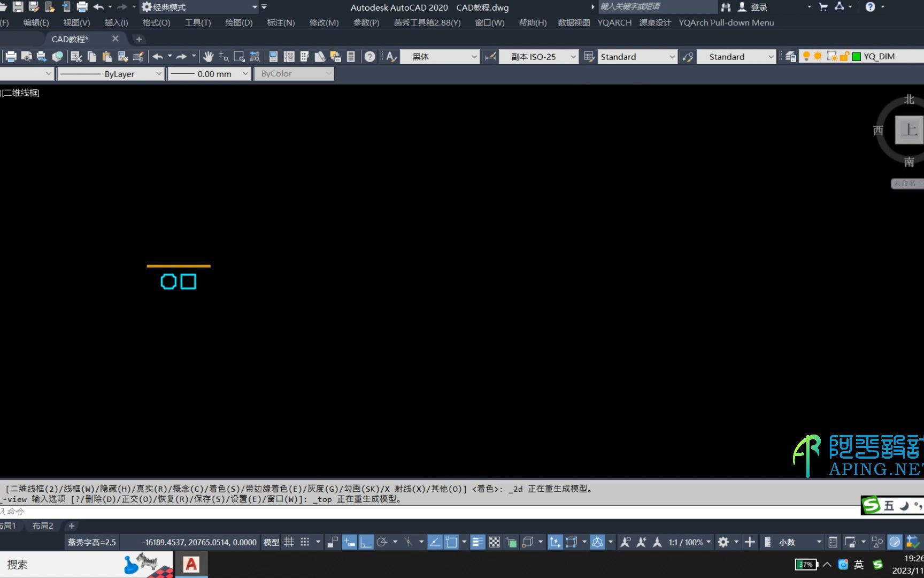Screen dimensions: 924x578
Task: Add new drawing tab with plus button
Action: tap(139, 39)
